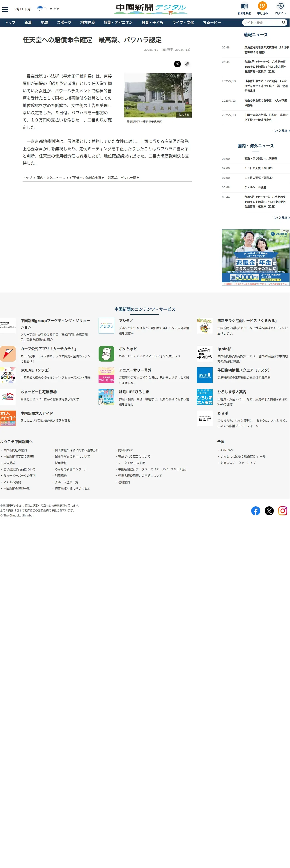Screen dimensions: 290x868
Task: Open the 新着 nav item
Action: tap(28, 23)
